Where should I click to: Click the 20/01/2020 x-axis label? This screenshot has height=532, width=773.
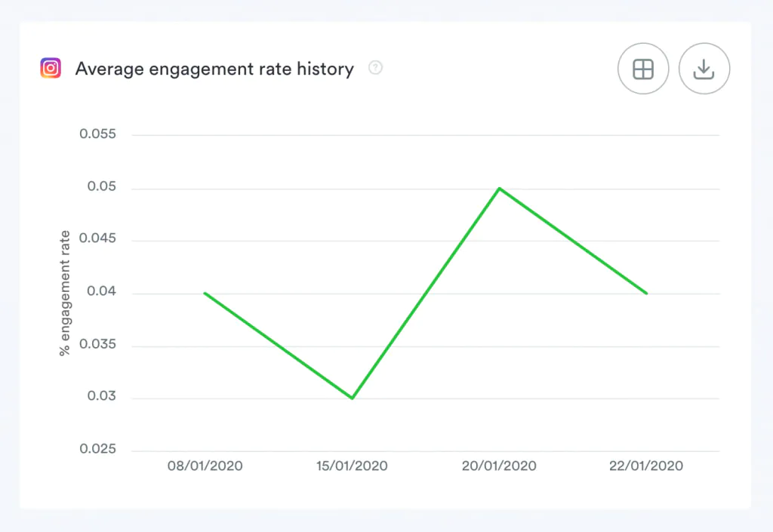(x=499, y=466)
